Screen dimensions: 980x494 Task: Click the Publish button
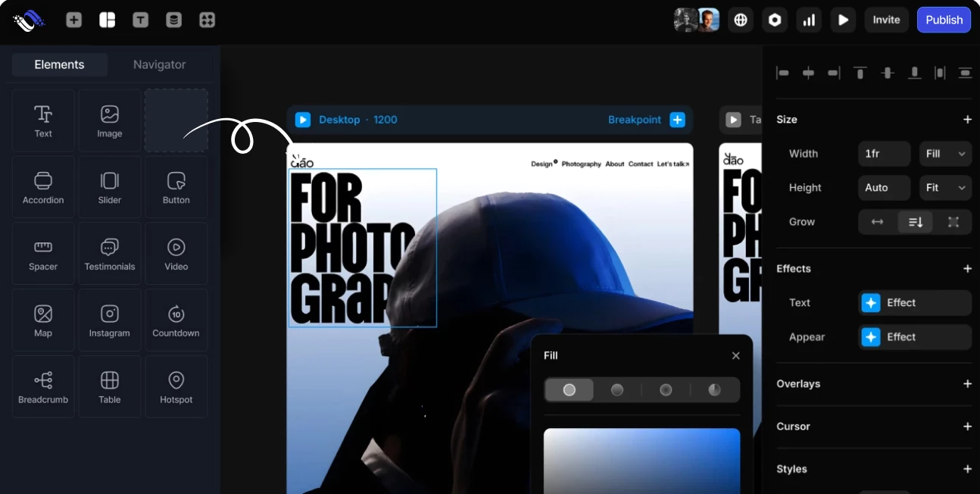point(944,20)
